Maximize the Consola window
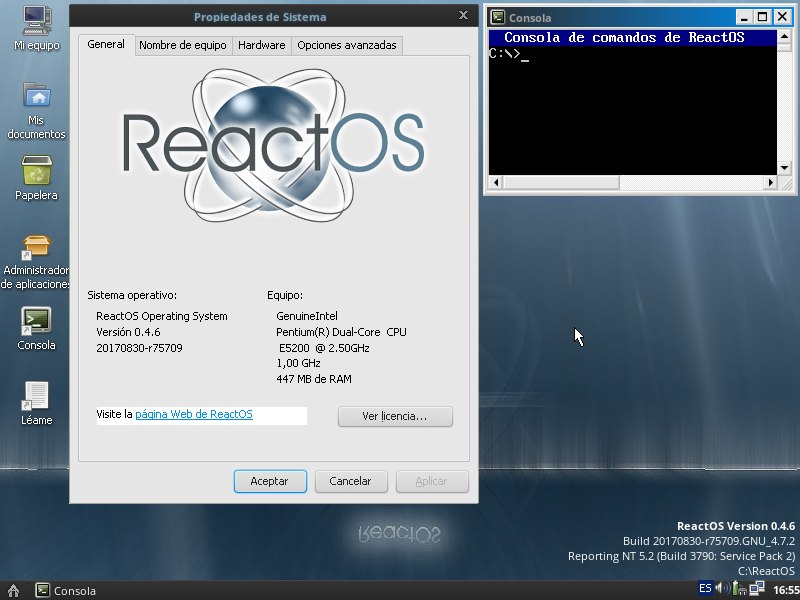Viewport: 800px width, 600px height. click(762, 17)
